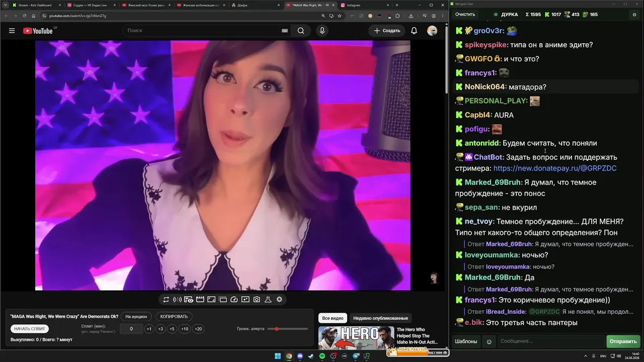The height and width of the screenshot is (362, 644).
Task: Open Chrome downloads
Action: click(x=411, y=16)
